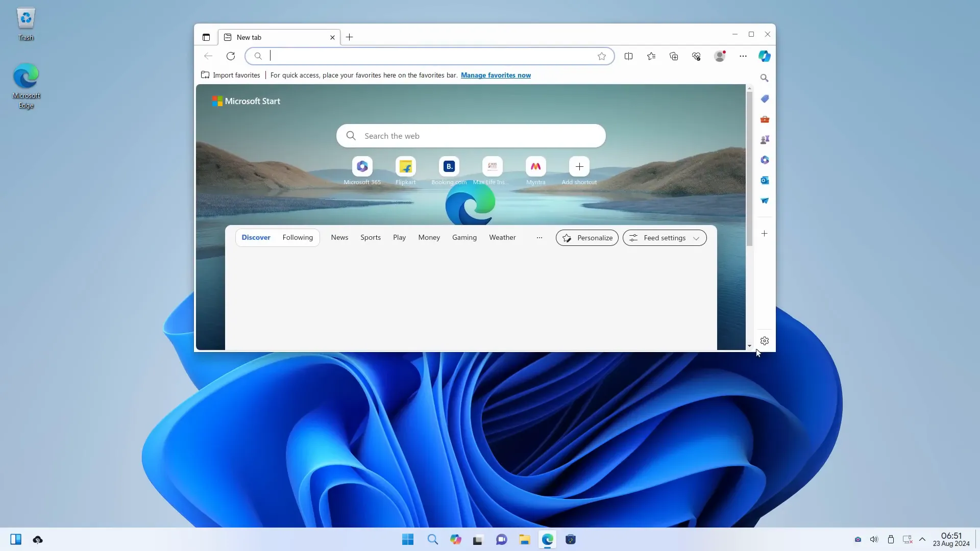Open Microsoft 365 shortcut tile
Screen dimensions: 980x551
pos(362,171)
